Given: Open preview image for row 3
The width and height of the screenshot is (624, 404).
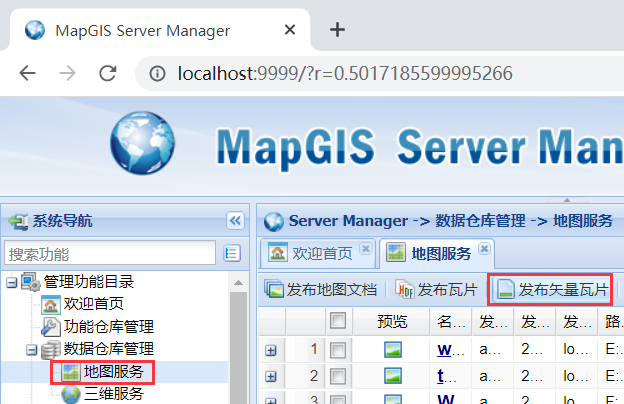Looking at the screenshot, I should pyautogui.click(x=393, y=399).
